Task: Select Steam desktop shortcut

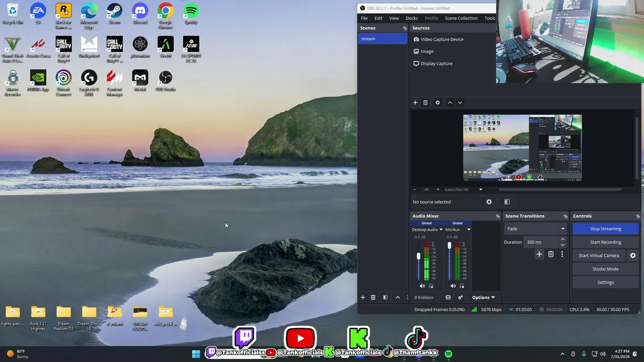Action: (x=114, y=14)
